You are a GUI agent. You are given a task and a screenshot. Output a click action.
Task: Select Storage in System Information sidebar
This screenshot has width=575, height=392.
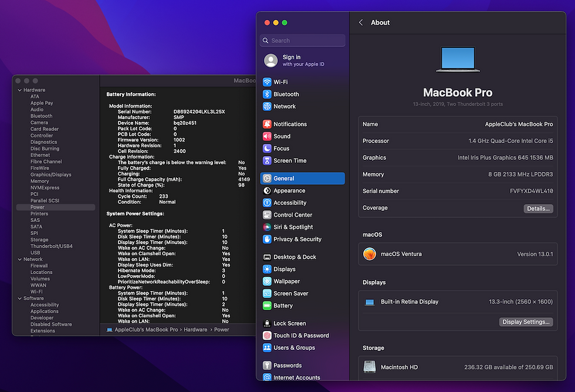pos(39,240)
